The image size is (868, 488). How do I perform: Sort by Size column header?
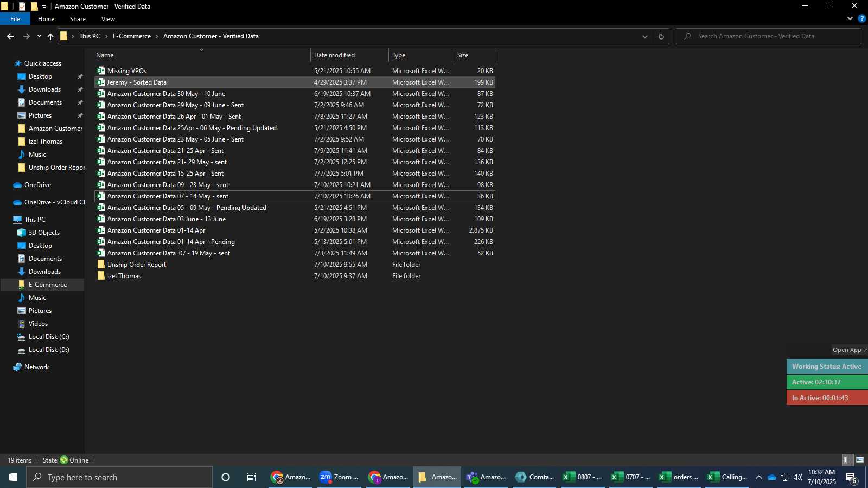tap(475, 55)
